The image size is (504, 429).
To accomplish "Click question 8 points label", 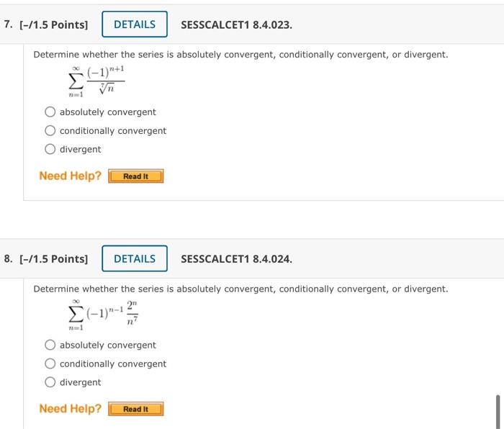I will (x=46, y=259).
